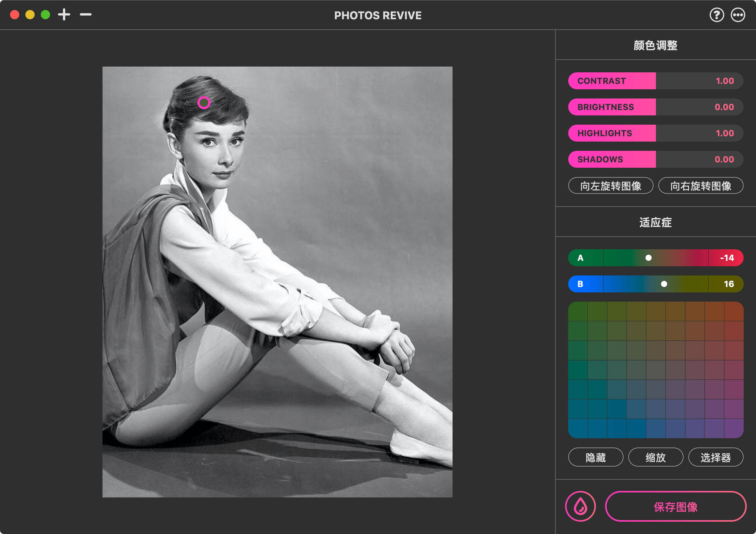This screenshot has width=756, height=534.
Task: Minimize the window with the yellow button
Action: point(30,15)
